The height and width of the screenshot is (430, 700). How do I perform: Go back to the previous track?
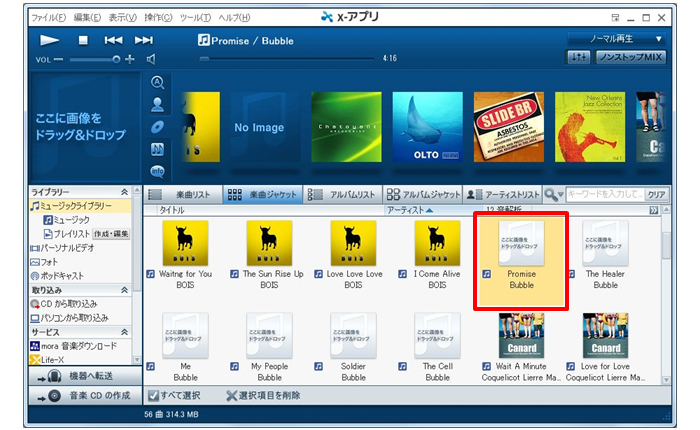pos(113,40)
